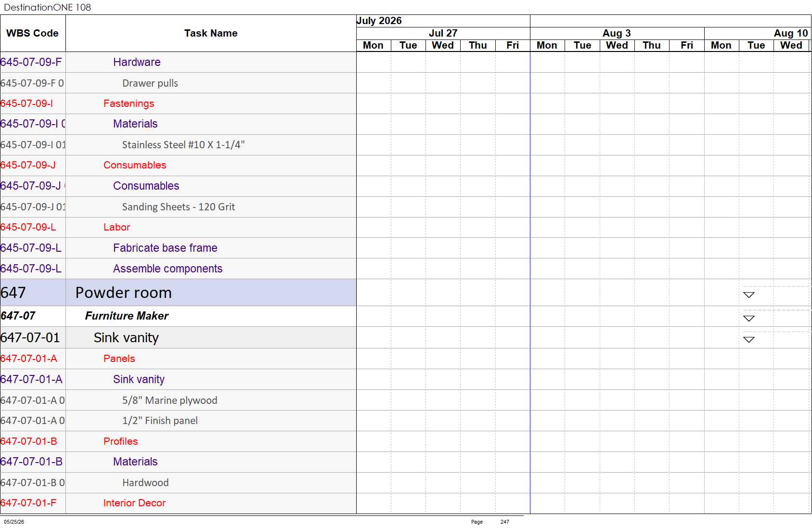Click the Powder room summary marker triangle
Screen dimensions: 812x528
point(748,295)
